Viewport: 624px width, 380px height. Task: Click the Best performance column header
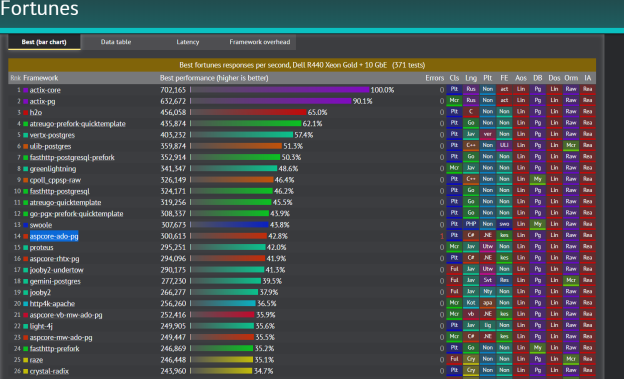pyautogui.click(x=214, y=78)
